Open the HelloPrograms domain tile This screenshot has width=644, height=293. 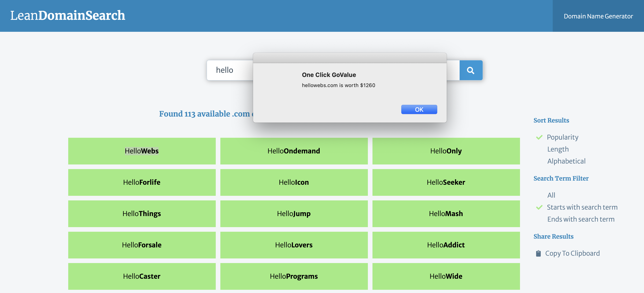tap(294, 276)
